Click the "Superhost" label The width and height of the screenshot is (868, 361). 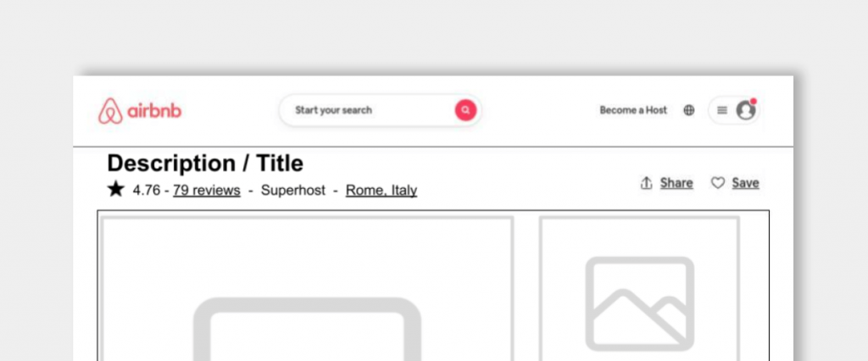click(292, 191)
